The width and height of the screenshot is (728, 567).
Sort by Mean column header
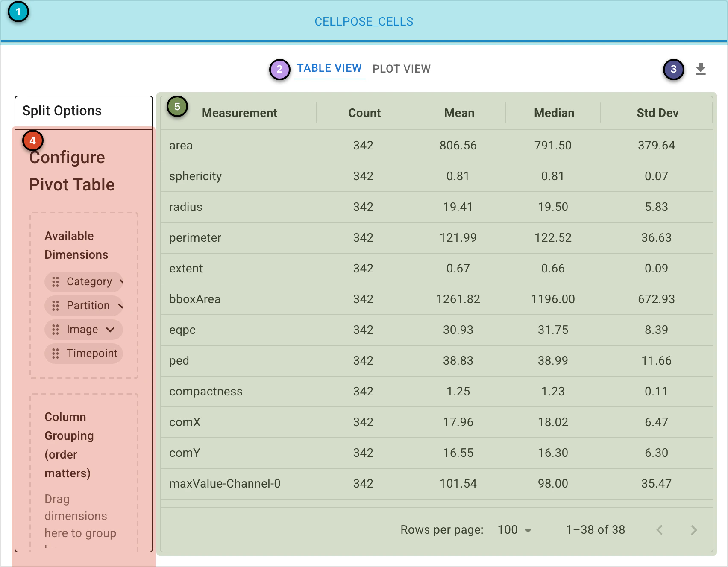[459, 113]
